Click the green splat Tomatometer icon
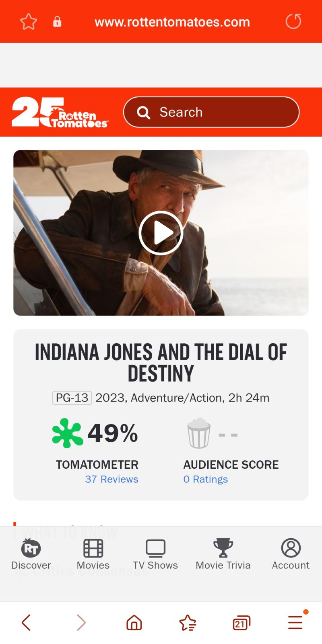Viewport: 322px width, 644px height. [68, 433]
